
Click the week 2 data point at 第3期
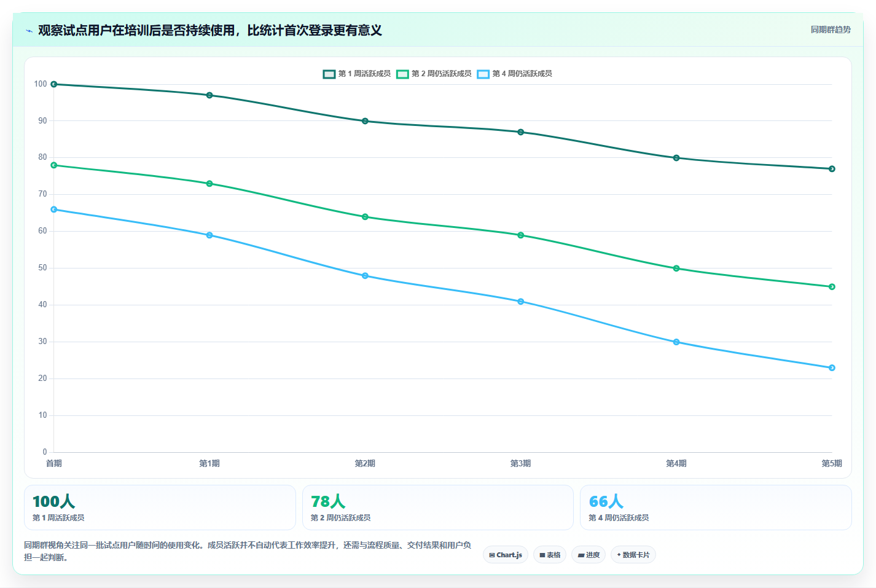coord(521,235)
